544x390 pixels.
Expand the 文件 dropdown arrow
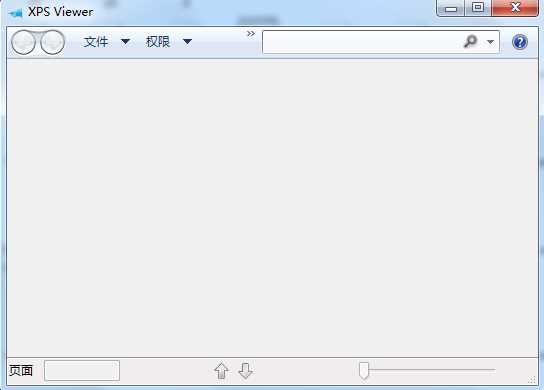point(125,42)
